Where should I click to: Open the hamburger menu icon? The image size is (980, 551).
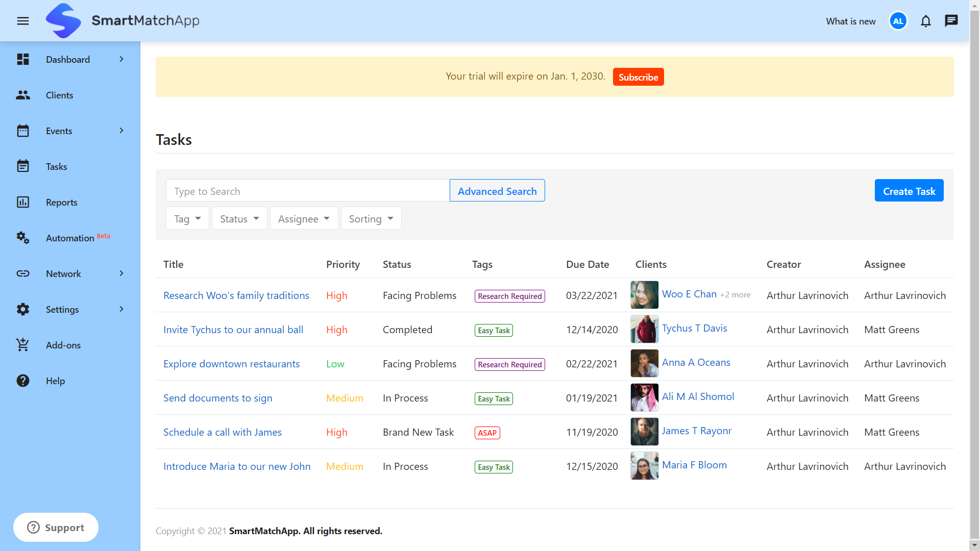(23, 21)
